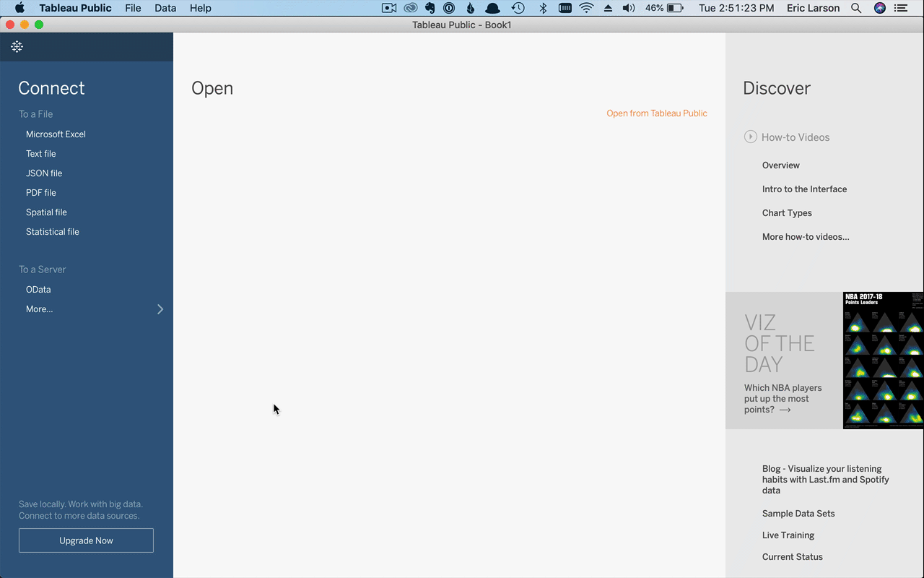This screenshot has width=924, height=578.
Task: Open Sample Data Sets link
Action: (x=798, y=514)
